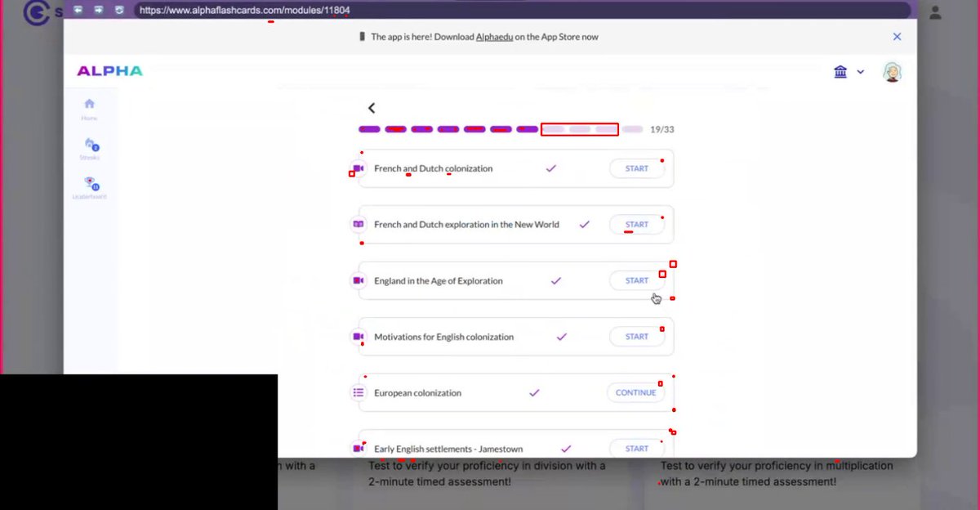Open Home from the left sidebar

[89, 109]
